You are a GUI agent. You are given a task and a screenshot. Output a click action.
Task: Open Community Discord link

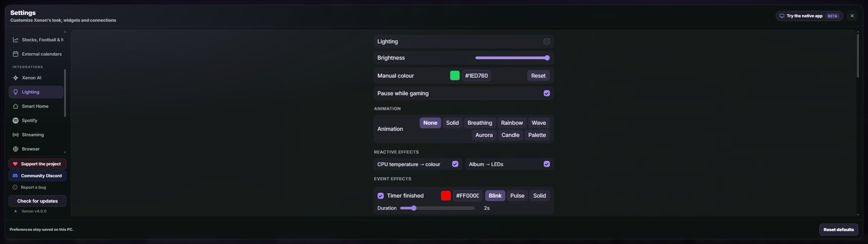[38, 176]
